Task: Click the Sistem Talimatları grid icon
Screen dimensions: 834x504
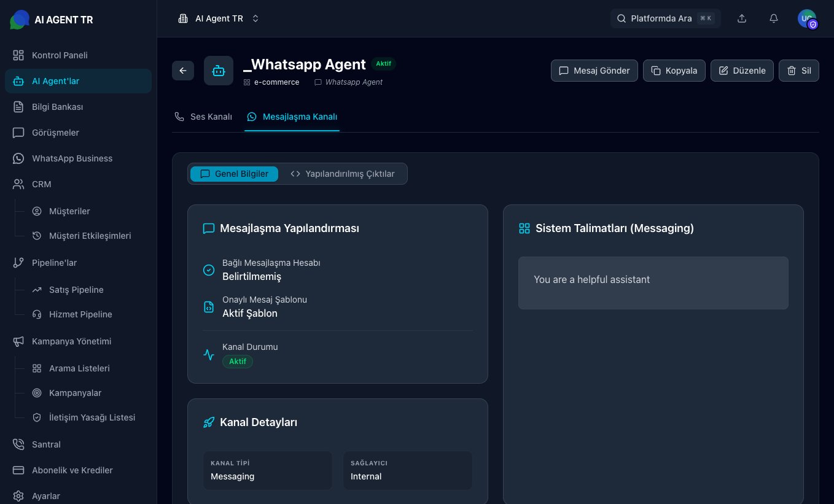Action: [x=524, y=228]
